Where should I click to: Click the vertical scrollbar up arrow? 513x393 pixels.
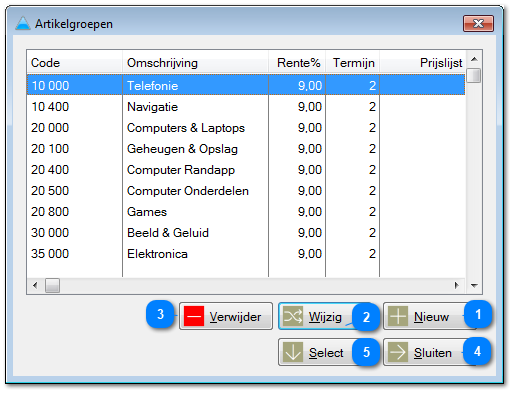[474, 59]
